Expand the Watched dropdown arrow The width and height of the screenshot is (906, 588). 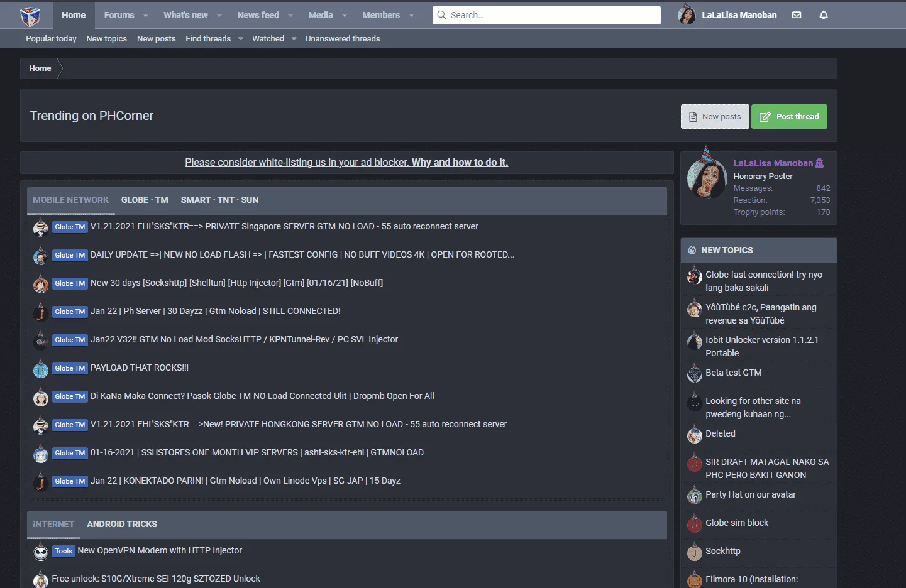point(294,39)
